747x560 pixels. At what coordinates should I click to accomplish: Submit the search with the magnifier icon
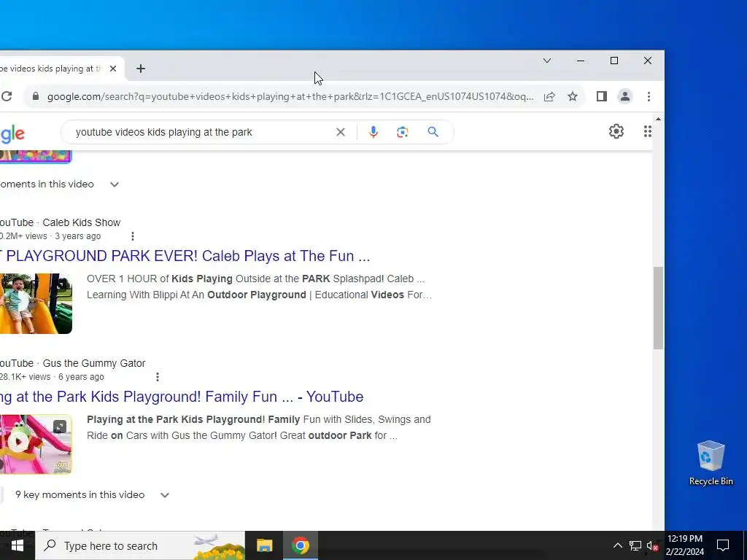point(433,132)
